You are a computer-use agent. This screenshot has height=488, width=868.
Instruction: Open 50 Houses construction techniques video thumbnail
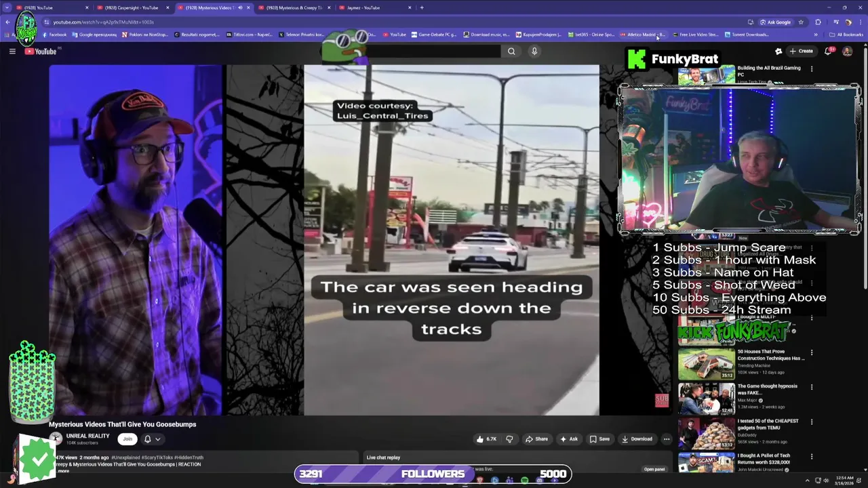coord(707,364)
